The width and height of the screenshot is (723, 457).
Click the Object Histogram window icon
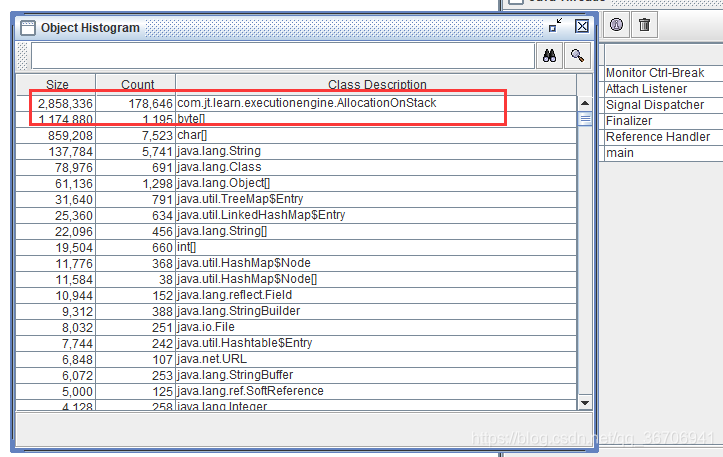[x=28, y=28]
